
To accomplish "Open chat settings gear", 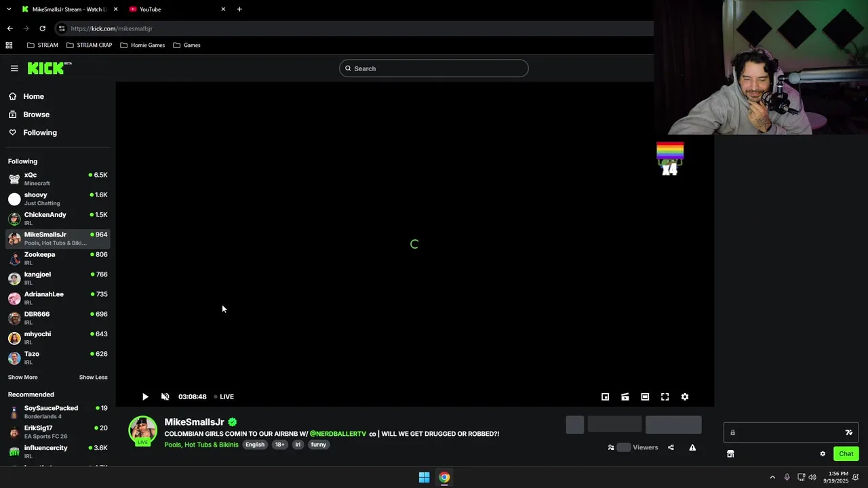I will tap(823, 454).
